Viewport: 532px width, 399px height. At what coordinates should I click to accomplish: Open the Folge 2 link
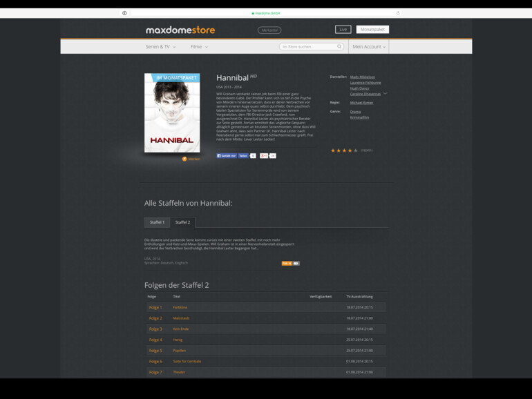click(x=155, y=318)
